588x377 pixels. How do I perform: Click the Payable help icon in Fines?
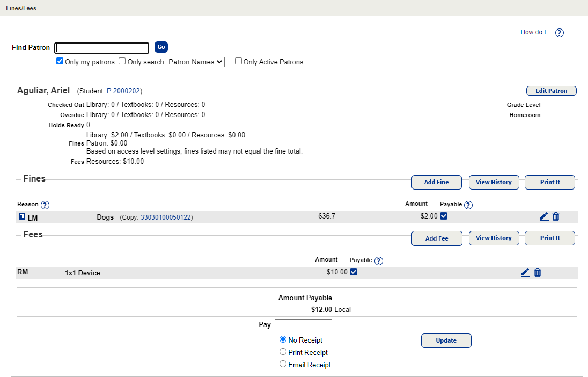coord(468,205)
